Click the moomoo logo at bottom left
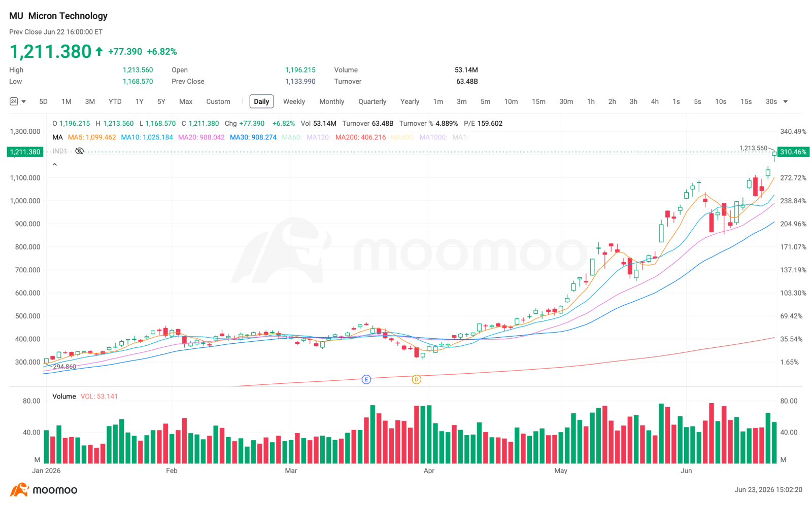Screen dimensions: 812x505 click(x=44, y=490)
